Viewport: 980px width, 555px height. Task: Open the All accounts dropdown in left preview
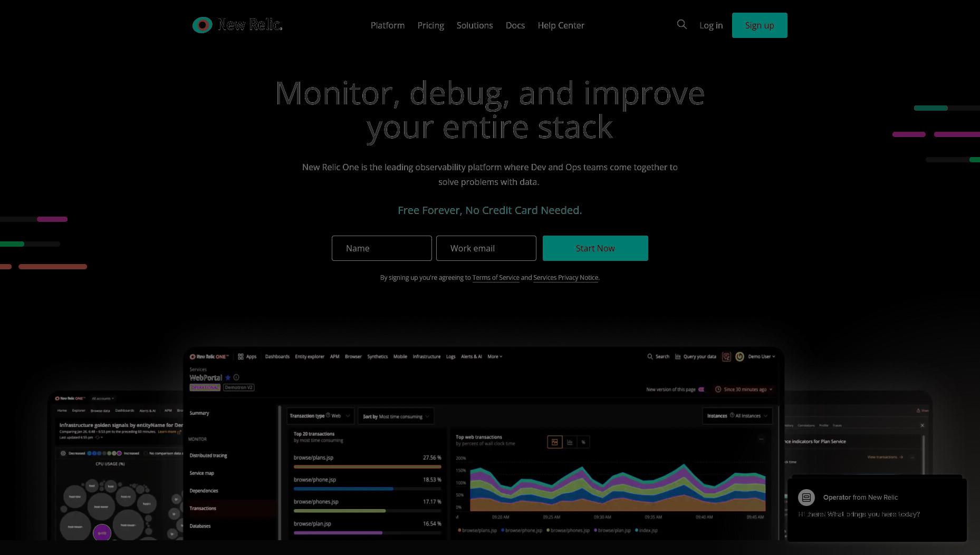pos(102,398)
